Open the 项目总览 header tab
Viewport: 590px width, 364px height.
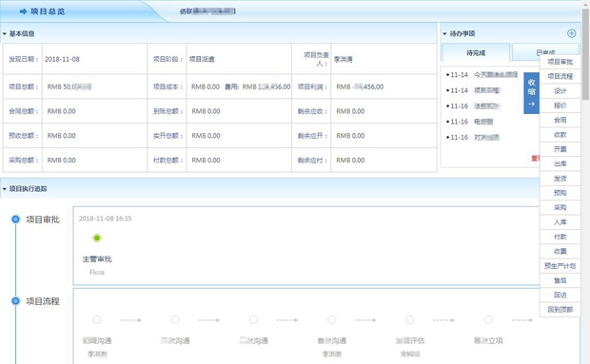pyautogui.click(x=48, y=11)
